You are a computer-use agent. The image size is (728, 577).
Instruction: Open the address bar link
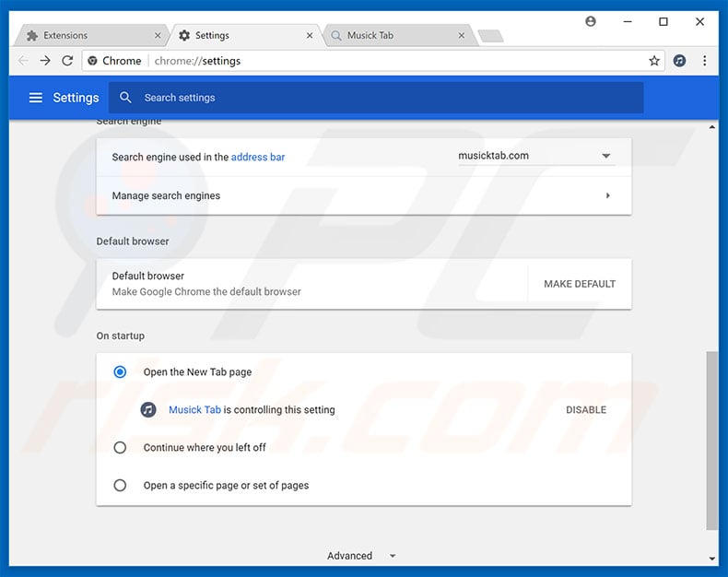pos(258,157)
